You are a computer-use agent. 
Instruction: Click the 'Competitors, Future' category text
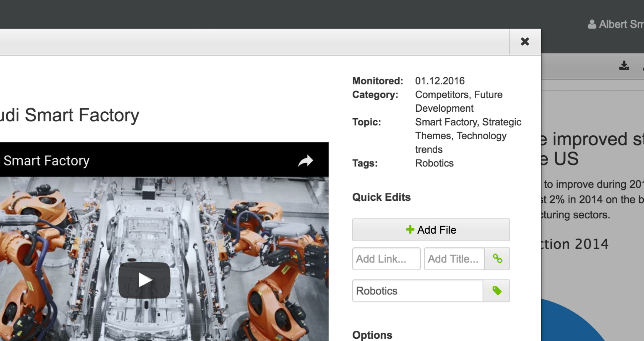click(x=459, y=95)
